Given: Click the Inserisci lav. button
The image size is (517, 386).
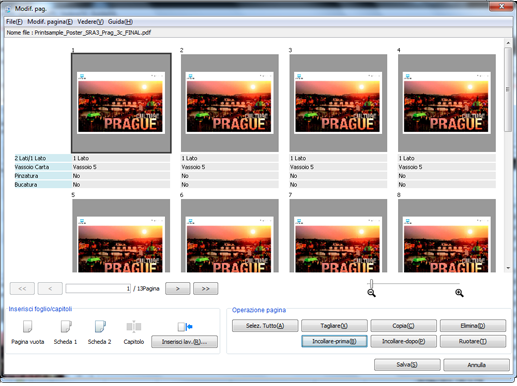Looking at the screenshot, I should (x=184, y=341).
